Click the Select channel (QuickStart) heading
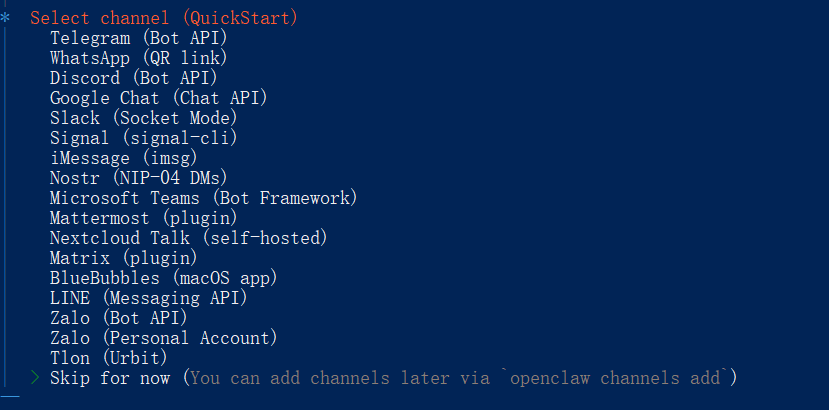 (x=164, y=18)
